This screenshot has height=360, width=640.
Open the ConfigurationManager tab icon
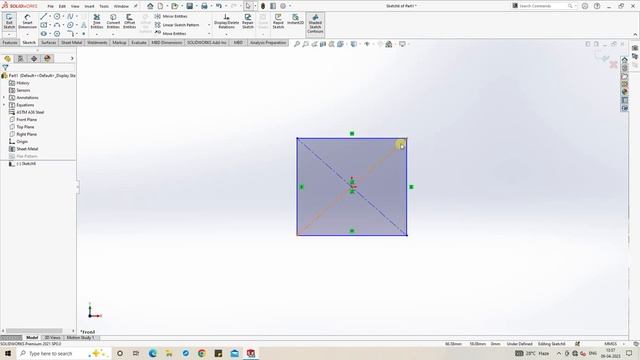(34, 59)
